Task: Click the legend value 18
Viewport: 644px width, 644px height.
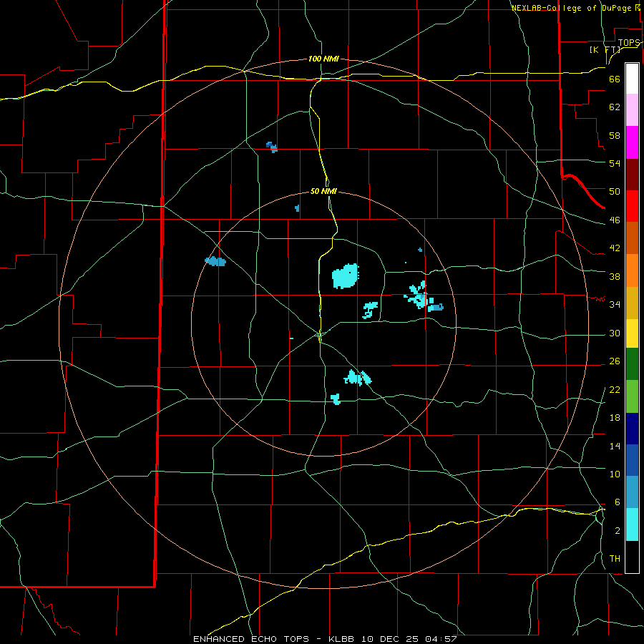Action: pyautogui.click(x=615, y=418)
